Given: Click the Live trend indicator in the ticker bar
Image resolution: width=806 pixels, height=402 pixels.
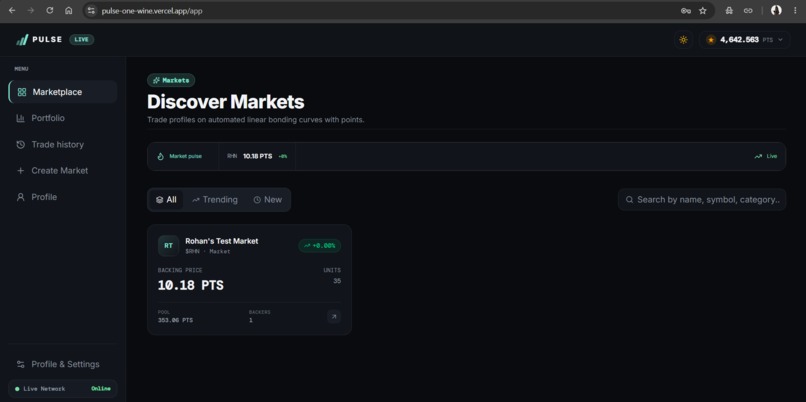Looking at the screenshot, I should coord(766,156).
